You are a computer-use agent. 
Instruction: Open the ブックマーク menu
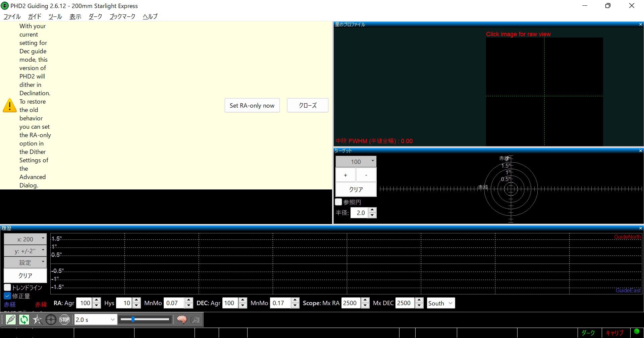point(122,16)
